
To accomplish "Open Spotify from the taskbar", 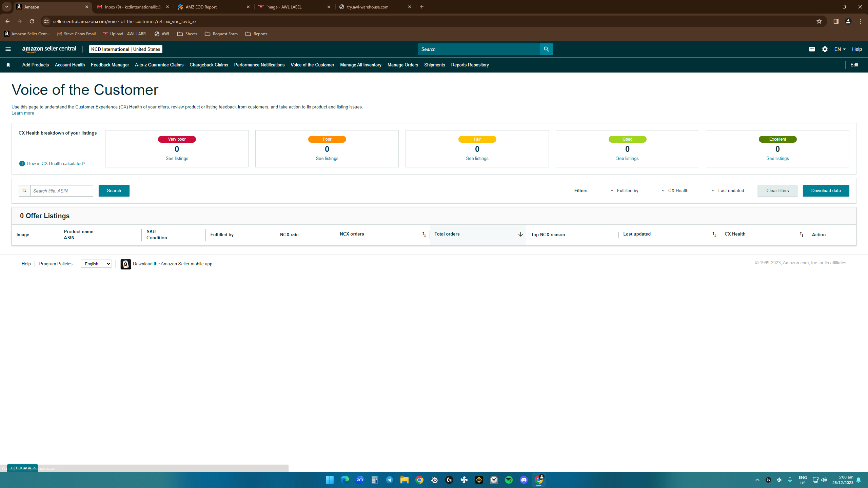I will click(509, 480).
